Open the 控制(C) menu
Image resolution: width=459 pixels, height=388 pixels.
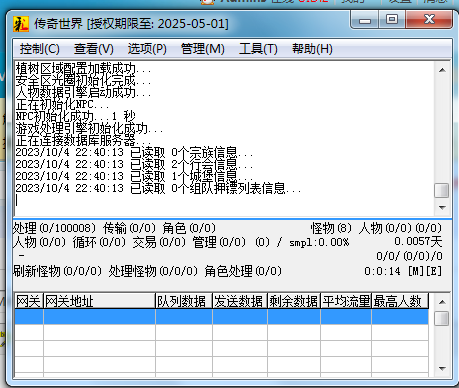coord(39,49)
